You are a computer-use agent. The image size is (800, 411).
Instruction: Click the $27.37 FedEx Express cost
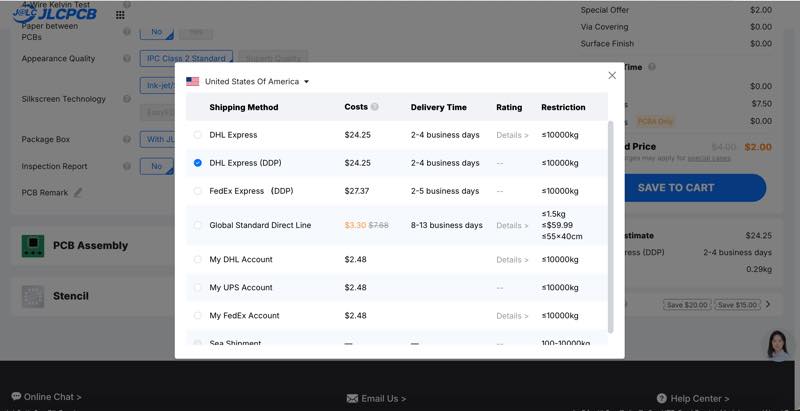tap(357, 191)
